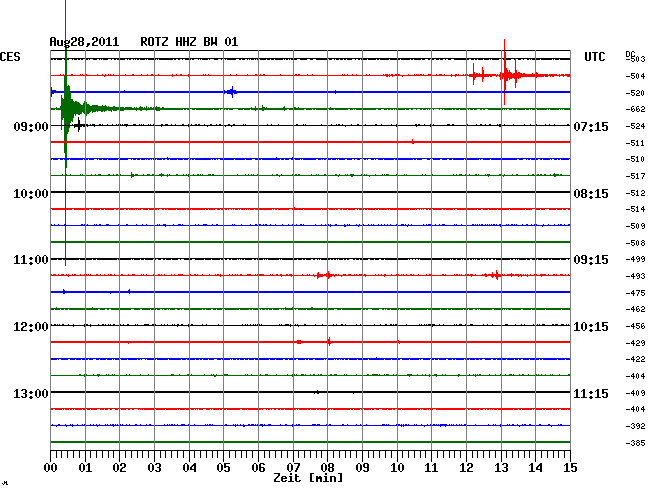Select the 10:00 local time label
This screenshot has height=494, width=650.
click(31, 194)
